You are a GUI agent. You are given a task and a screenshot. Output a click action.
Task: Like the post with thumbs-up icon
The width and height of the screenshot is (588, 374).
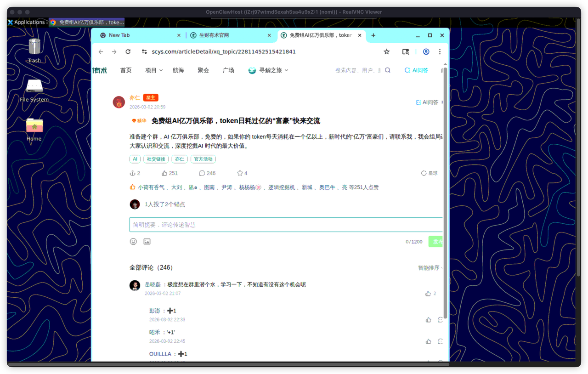pos(164,173)
